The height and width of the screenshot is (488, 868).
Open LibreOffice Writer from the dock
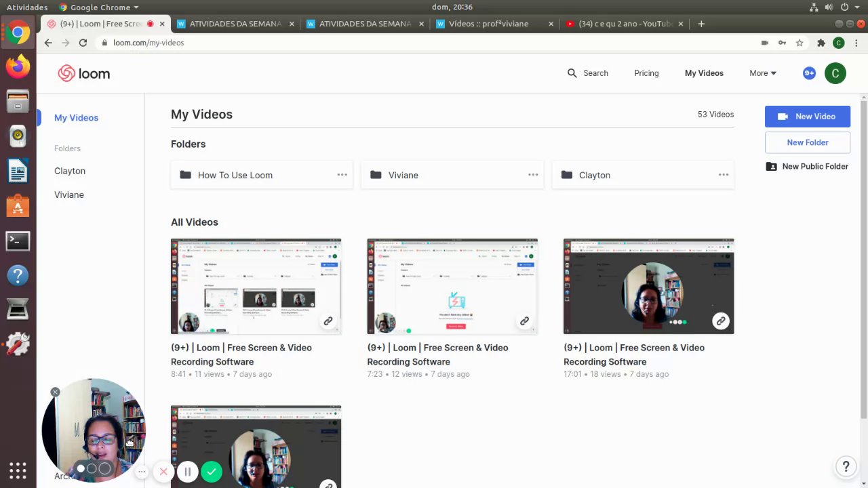click(x=18, y=171)
